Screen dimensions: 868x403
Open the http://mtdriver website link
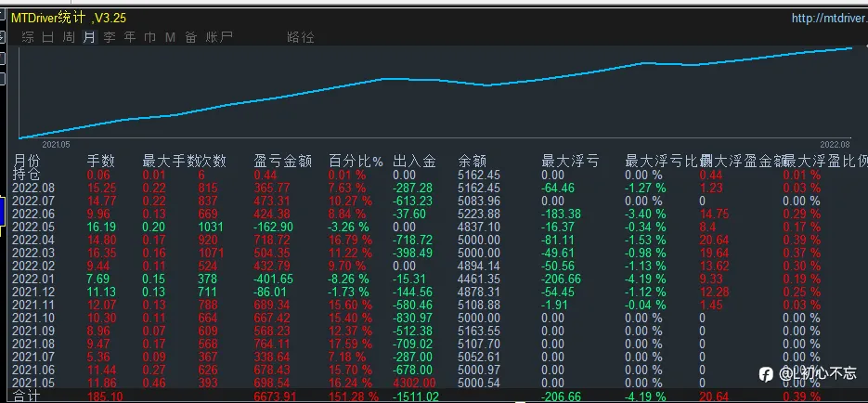(829, 19)
